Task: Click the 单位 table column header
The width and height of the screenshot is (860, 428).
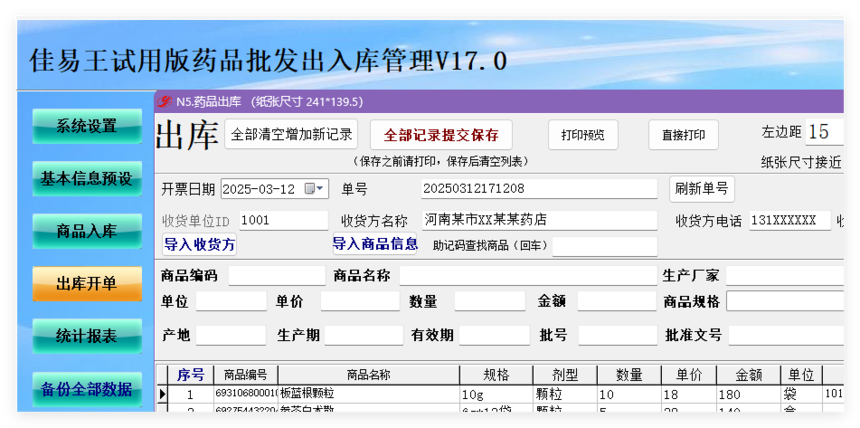Action: click(x=801, y=375)
